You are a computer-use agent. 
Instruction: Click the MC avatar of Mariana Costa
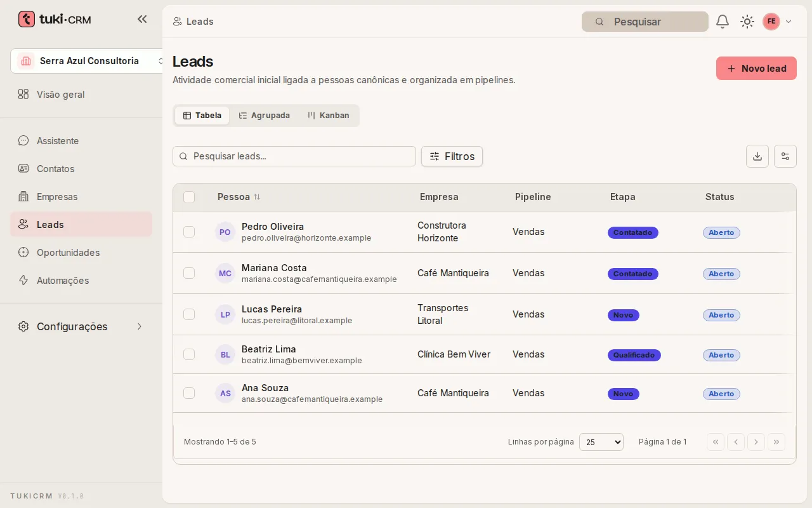point(225,273)
